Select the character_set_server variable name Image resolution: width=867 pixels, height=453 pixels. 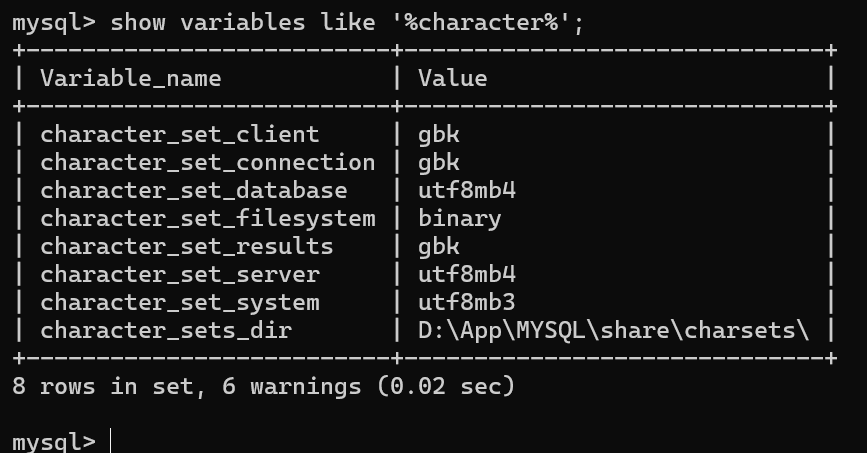point(180,274)
